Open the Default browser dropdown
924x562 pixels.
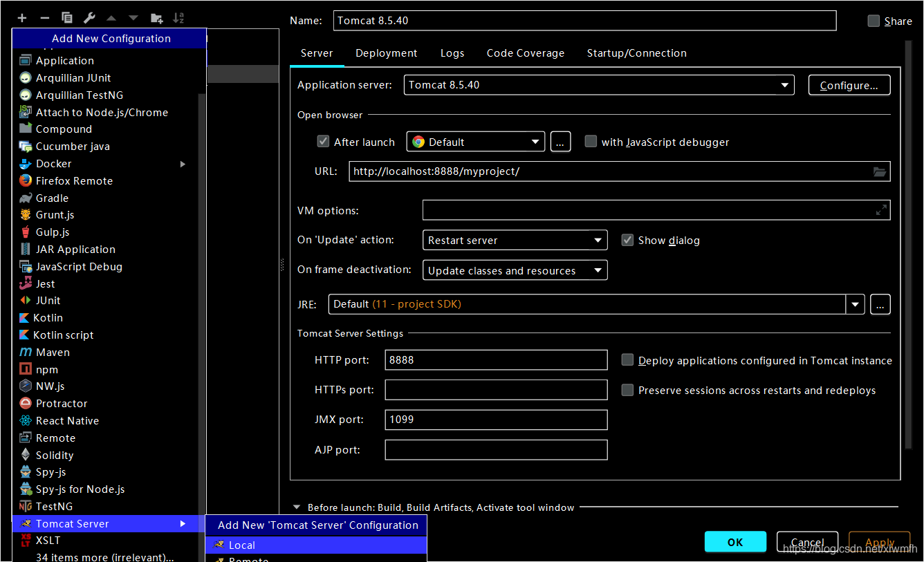(x=476, y=142)
